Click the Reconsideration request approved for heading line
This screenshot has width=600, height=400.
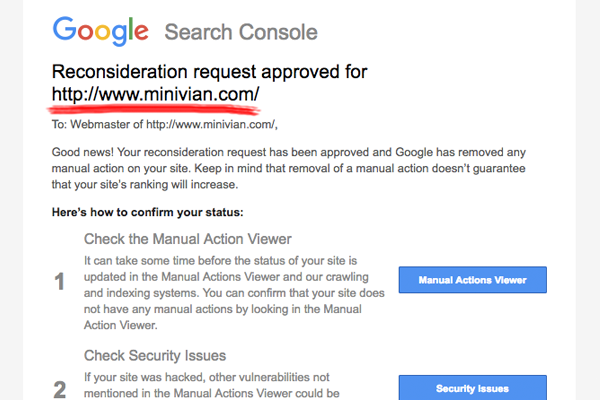point(210,72)
